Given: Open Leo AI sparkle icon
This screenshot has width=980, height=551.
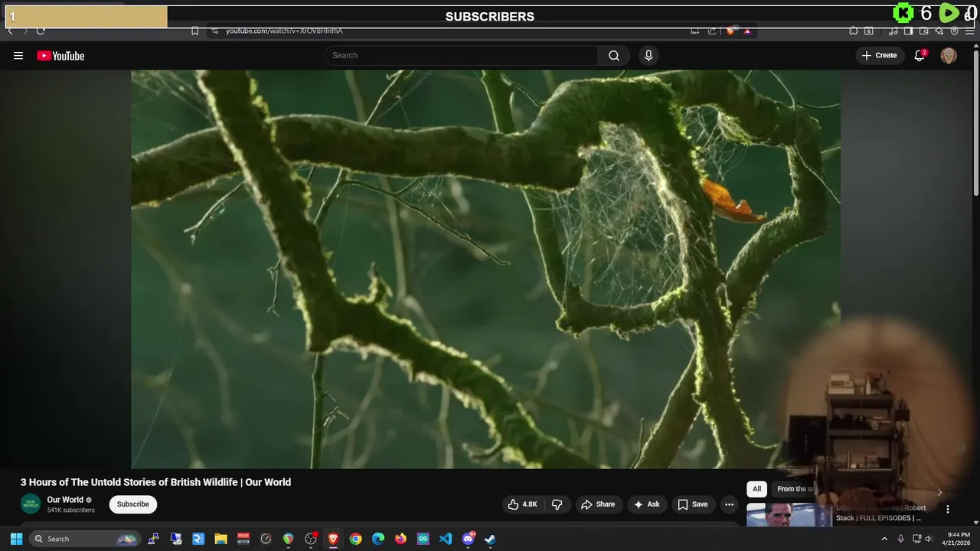Looking at the screenshot, I should pos(939,31).
